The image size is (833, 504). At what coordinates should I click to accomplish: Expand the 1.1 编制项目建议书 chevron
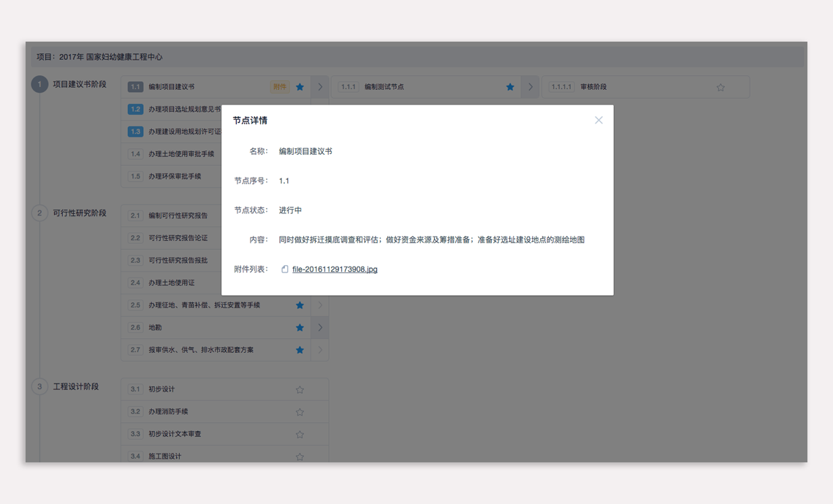(x=320, y=87)
